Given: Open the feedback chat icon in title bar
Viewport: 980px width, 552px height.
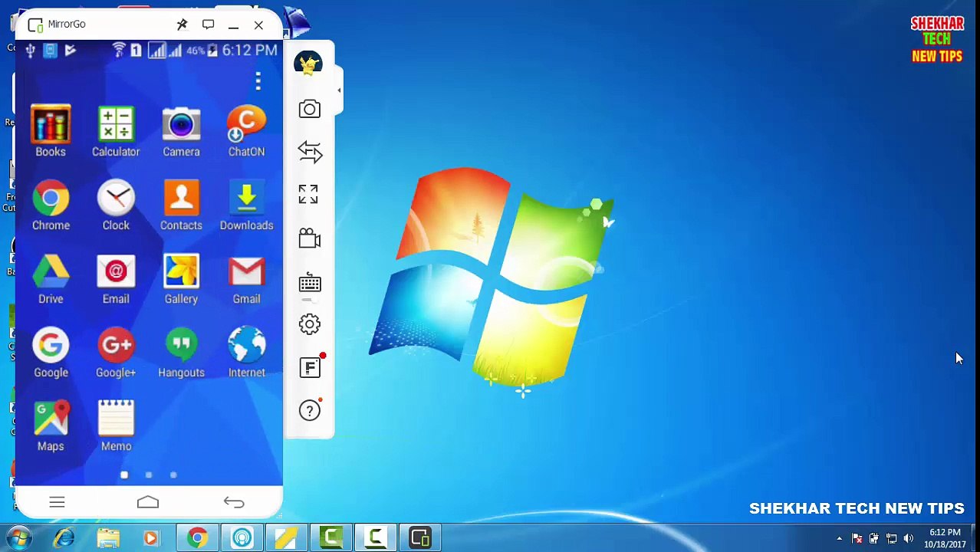Looking at the screenshot, I should (x=208, y=25).
